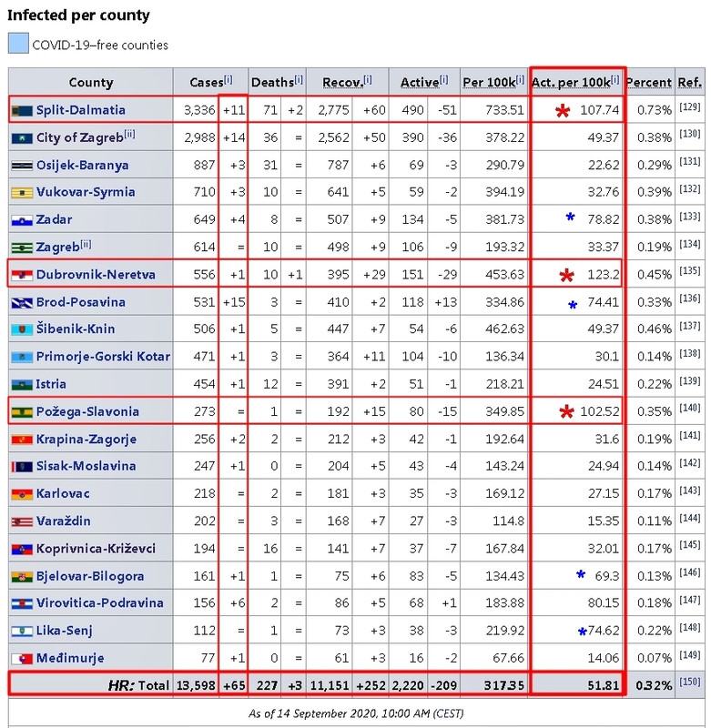Screen dimensions: 711x728
Task: Click the Istria county flag icon
Action: point(22,385)
